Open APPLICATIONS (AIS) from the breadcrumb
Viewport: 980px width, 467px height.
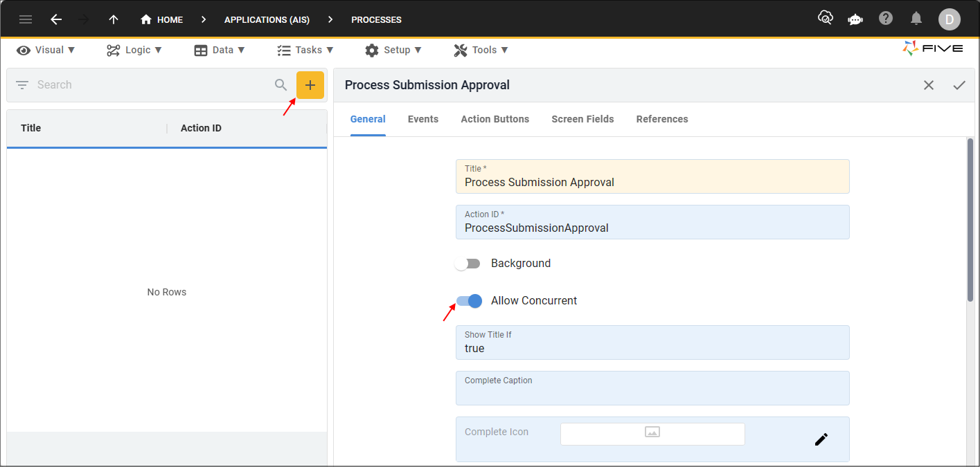[267, 19]
